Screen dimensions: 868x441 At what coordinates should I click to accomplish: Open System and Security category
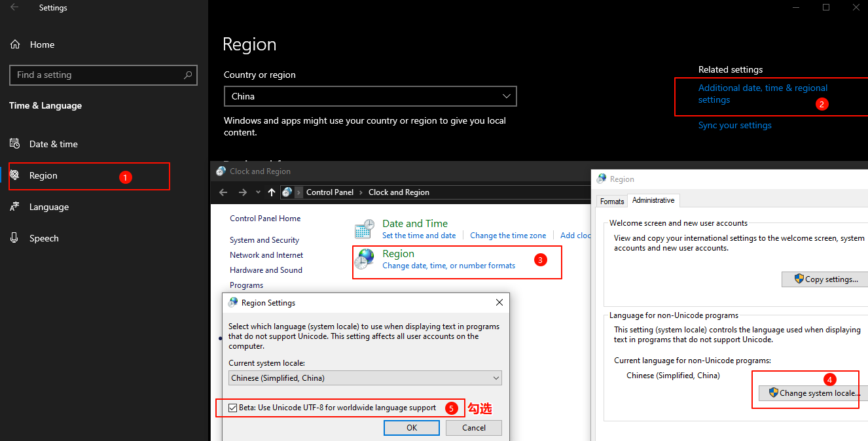[x=264, y=240]
